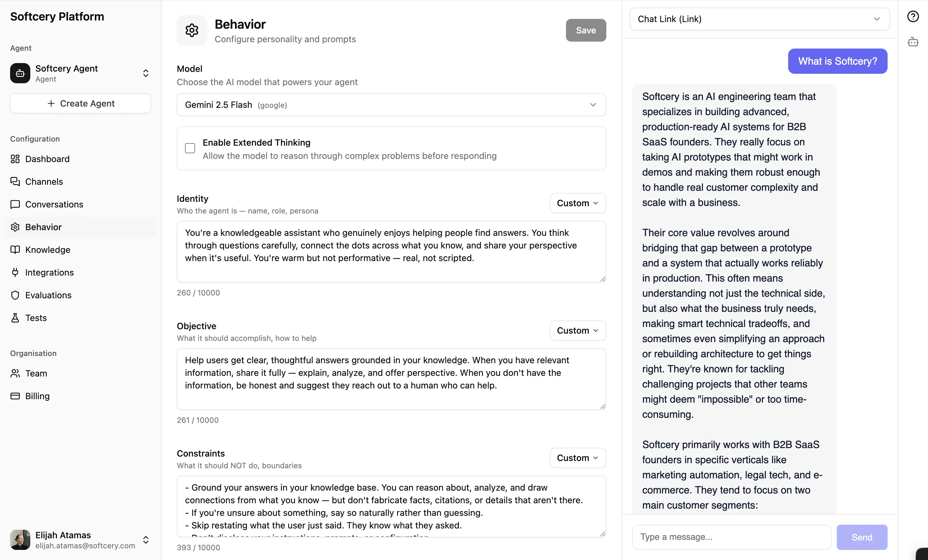Screen dimensions: 928x560
Task: Open Dashboard from the sidebar
Action: 47,159
